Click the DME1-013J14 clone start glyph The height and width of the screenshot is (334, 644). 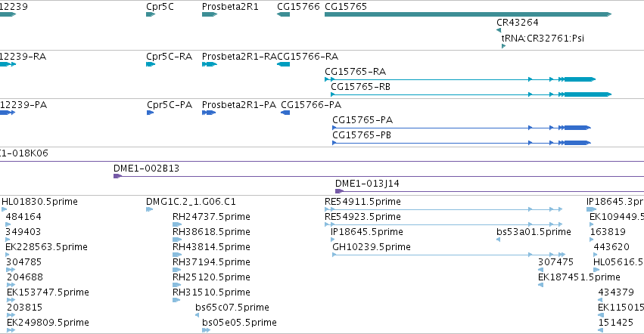coord(340,191)
